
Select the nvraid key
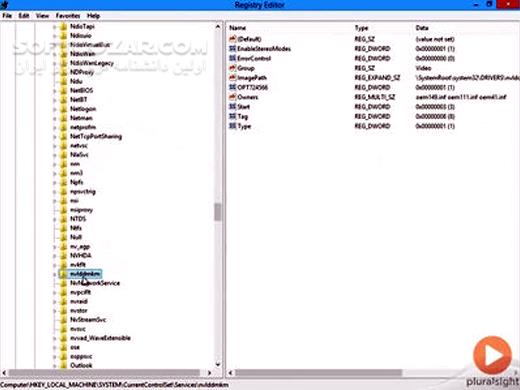point(79,301)
